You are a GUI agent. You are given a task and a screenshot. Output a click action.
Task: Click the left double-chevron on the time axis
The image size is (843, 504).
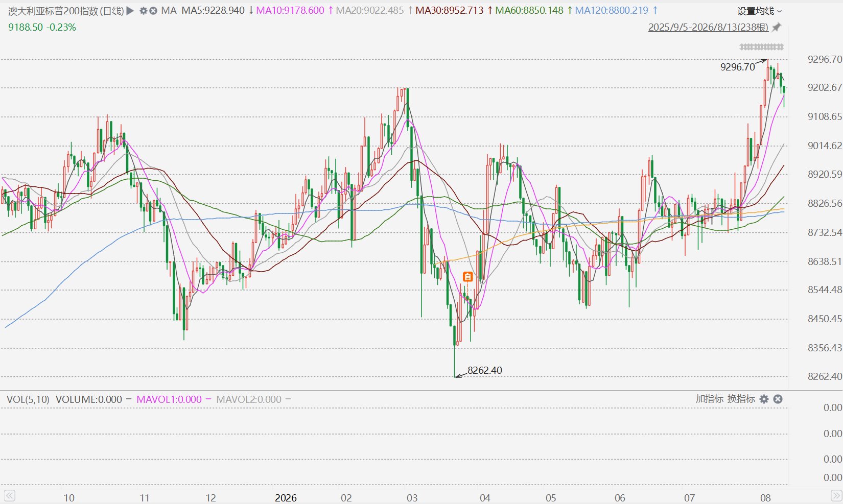[x=9, y=496]
